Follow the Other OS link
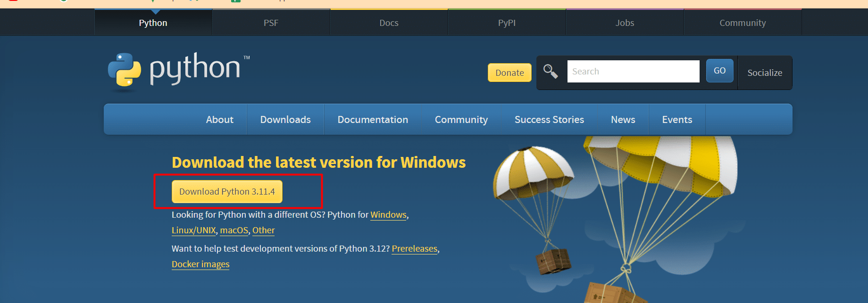Image resolution: width=868 pixels, height=303 pixels. [263, 230]
